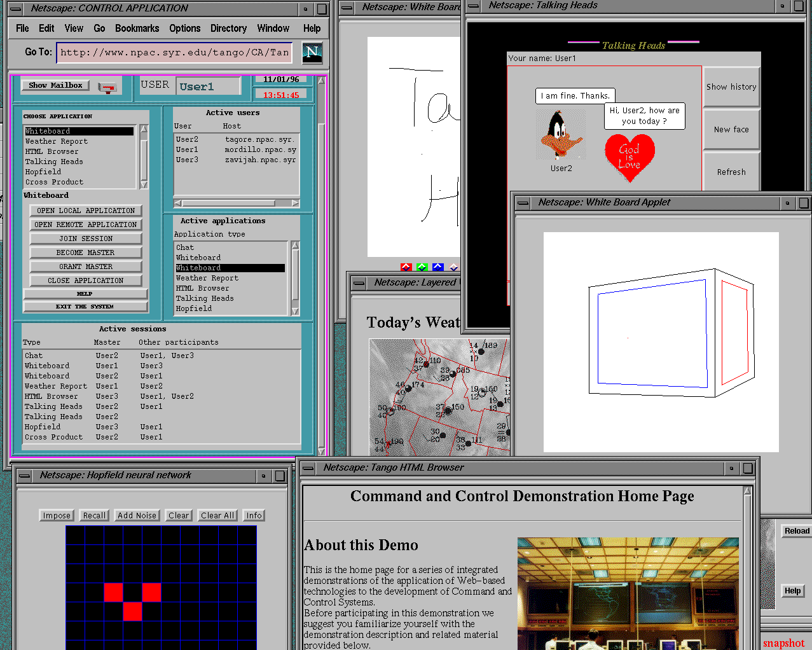Open the Window menu in the menu bar
This screenshot has height=650, width=812.
pyautogui.click(x=273, y=29)
